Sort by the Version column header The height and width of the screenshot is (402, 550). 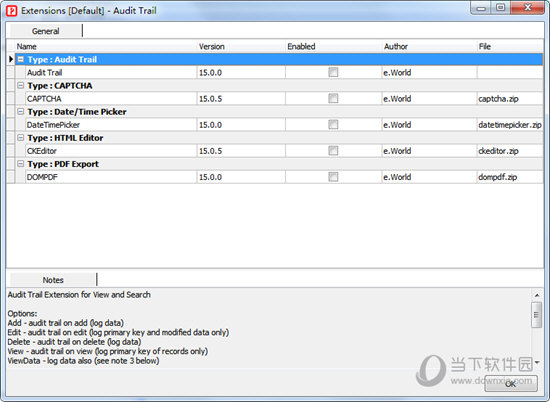click(x=241, y=46)
